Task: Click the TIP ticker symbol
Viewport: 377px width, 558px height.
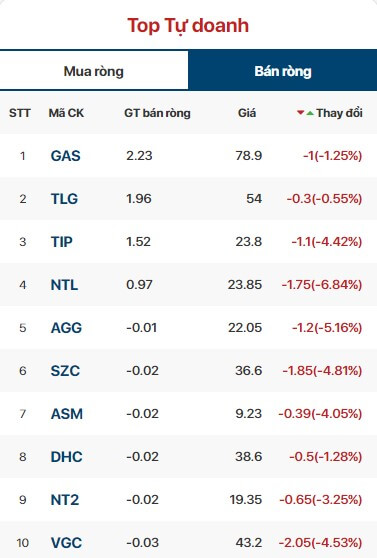Action: point(62,242)
